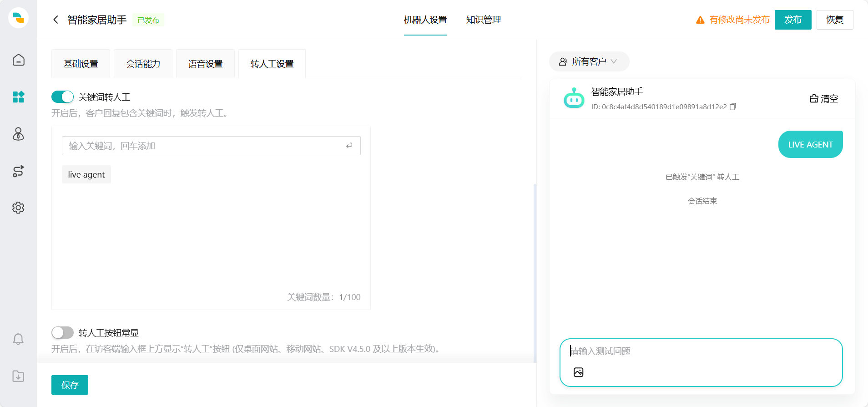Click the 已触发"关键词" 转人工 system message
Screen dimensions: 868x407
[x=702, y=177]
